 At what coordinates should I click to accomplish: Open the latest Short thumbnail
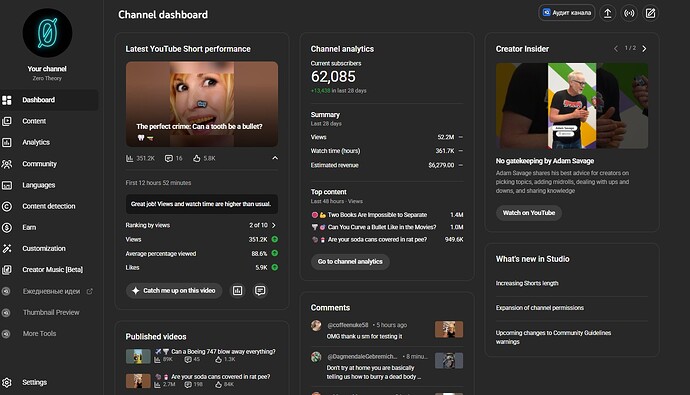tap(202, 104)
